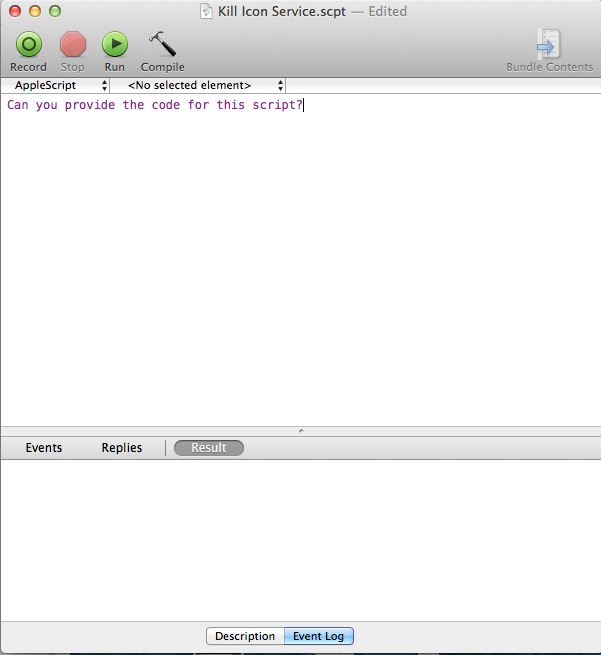Open the No selected element dropdown
The height and width of the screenshot is (655, 601).
[198, 85]
